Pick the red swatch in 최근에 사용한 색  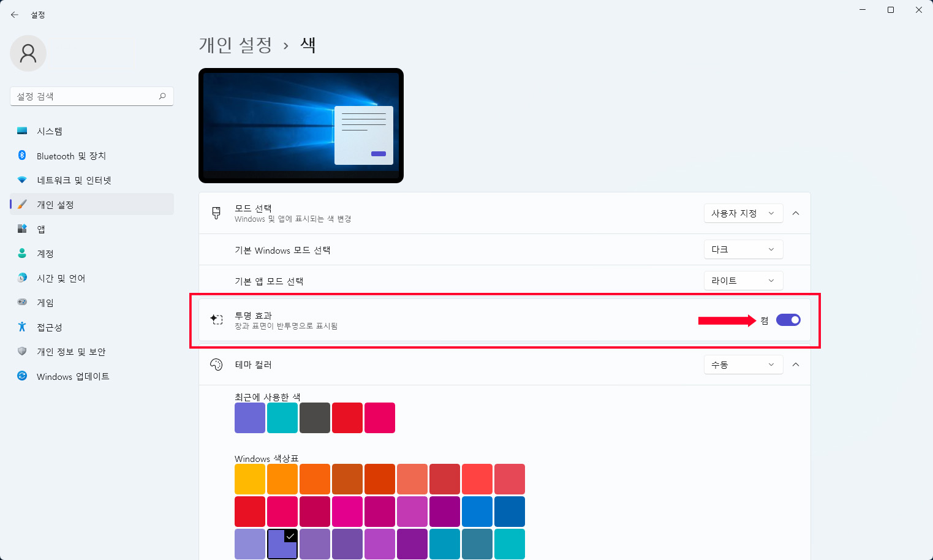347,418
